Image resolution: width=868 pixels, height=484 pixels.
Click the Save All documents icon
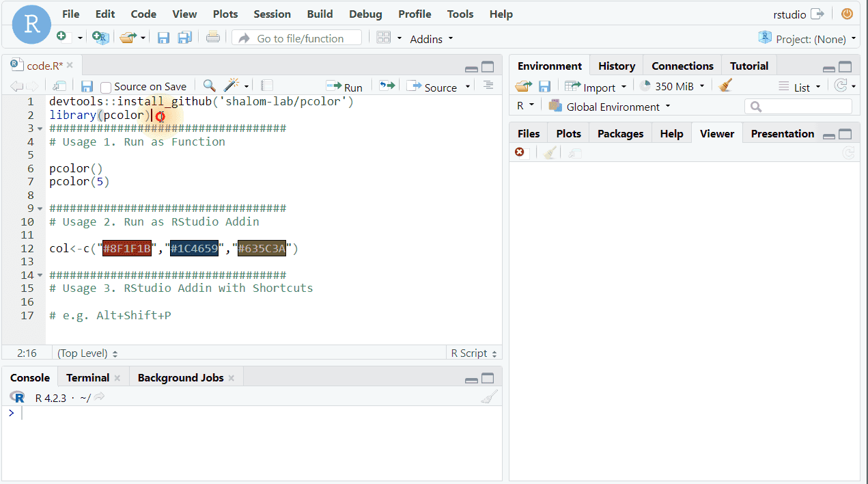point(184,38)
